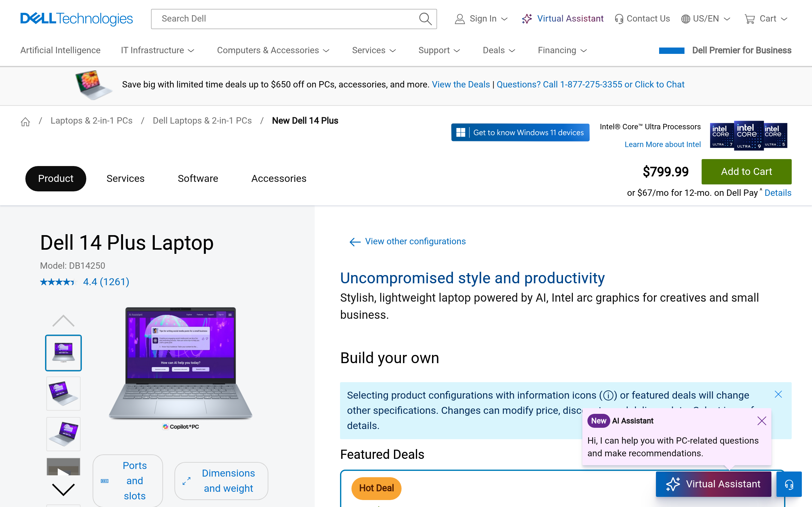
Task: Click the Dell Technologies logo
Action: click(x=76, y=19)
